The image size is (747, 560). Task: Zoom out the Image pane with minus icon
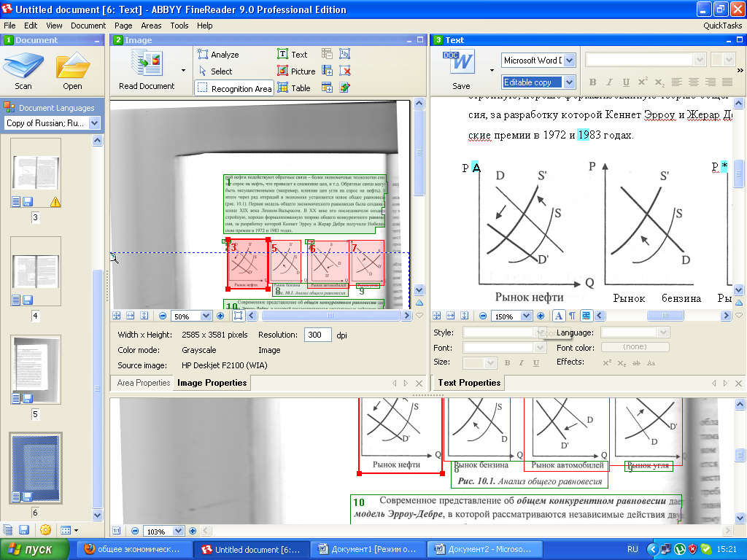pos(163,316)
